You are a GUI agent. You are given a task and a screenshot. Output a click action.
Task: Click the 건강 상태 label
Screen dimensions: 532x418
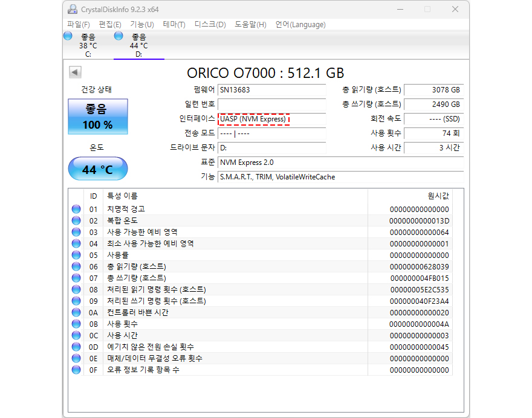point(96,89)
